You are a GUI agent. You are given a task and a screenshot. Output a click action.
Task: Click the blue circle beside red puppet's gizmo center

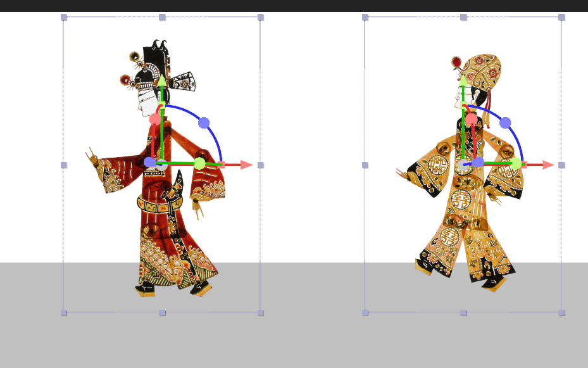click(x=149, y=162)
